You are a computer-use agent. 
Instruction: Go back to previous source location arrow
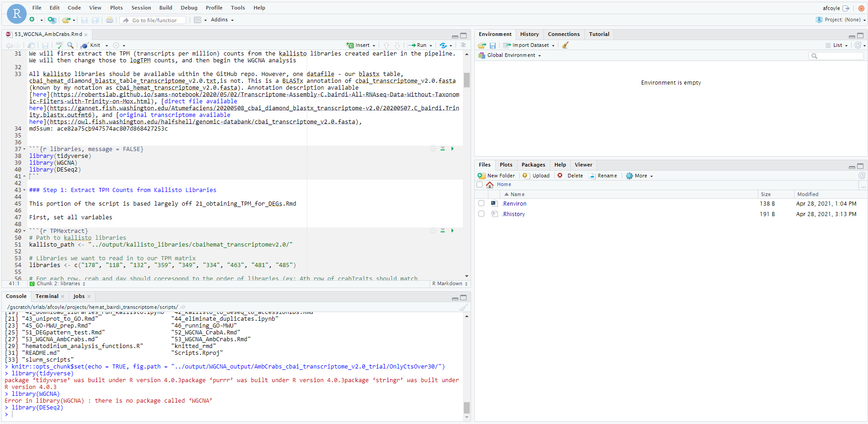pos(9,45)
